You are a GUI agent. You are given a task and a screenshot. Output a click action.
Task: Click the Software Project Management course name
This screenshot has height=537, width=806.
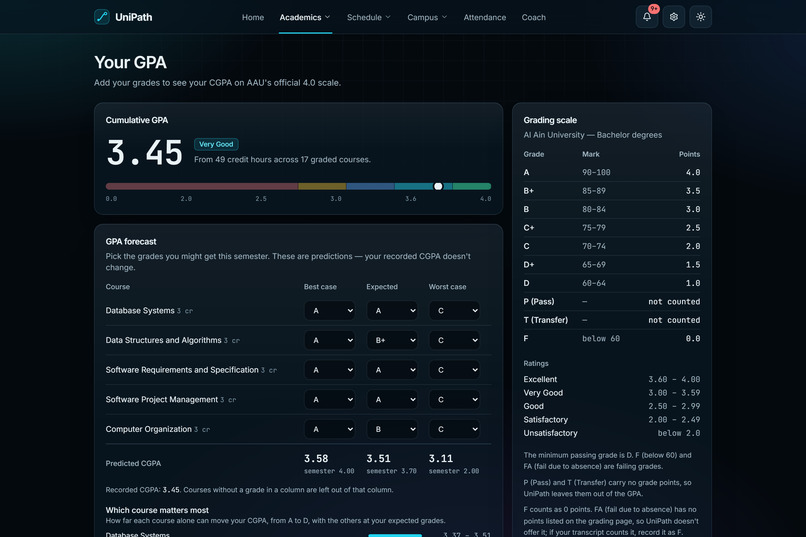162,399
